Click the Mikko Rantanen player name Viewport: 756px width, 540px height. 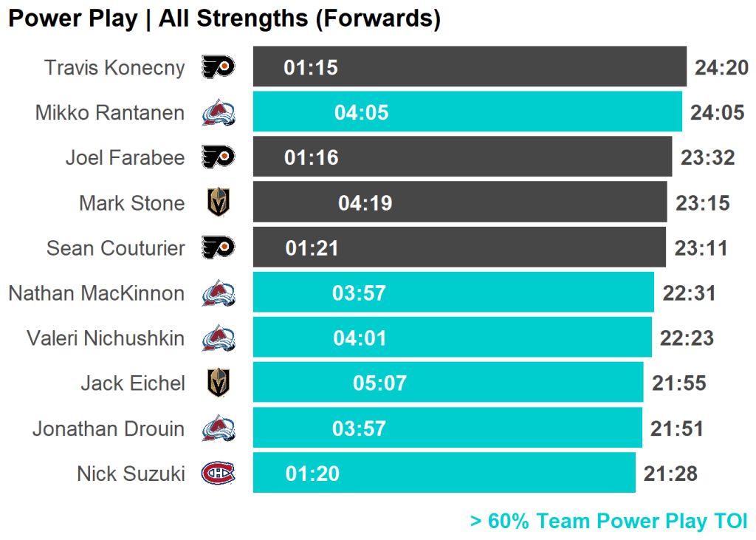click(110, 112)
